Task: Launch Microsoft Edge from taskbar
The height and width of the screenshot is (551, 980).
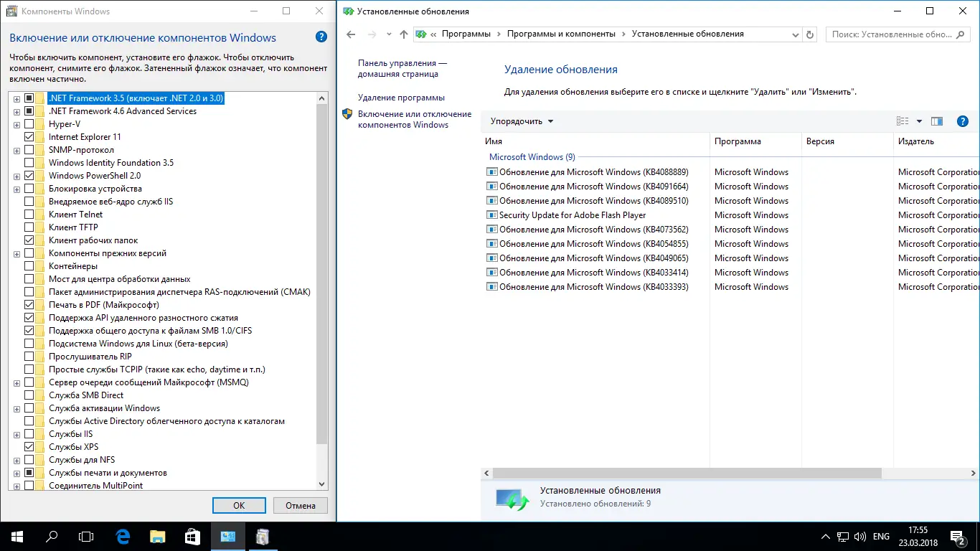Action: pyautogui.click(x=123, y=536)
